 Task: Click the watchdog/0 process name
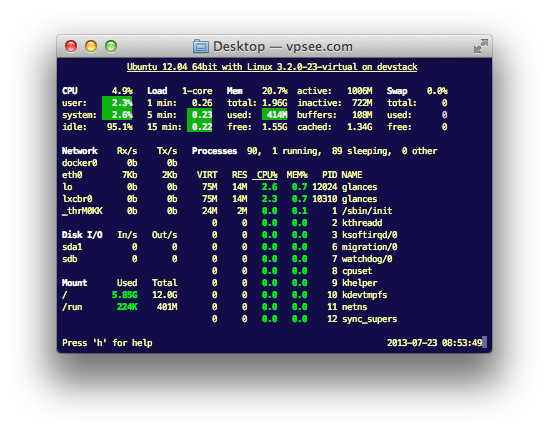tap(367, 259)
